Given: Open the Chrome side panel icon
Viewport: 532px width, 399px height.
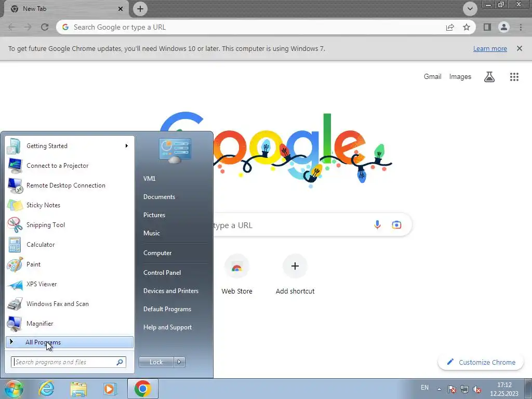Looking at the screenshot, I should pyautogui.click(x=487, y=27).
